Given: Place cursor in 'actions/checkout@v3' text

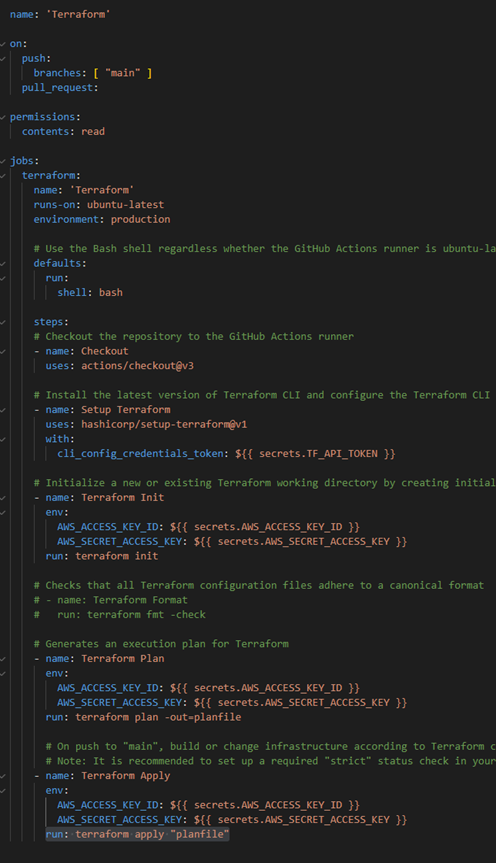Looking at the screenshot, I should tap(138, 365).
